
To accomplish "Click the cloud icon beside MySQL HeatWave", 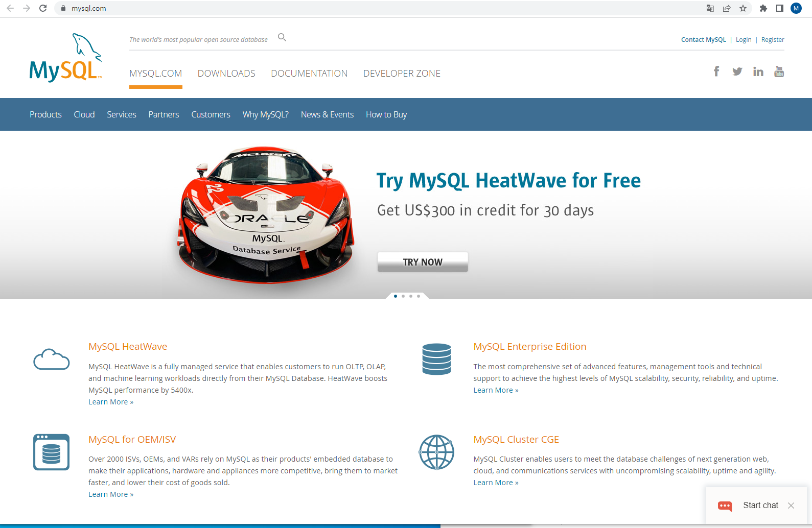I will (x=51, y=359).
